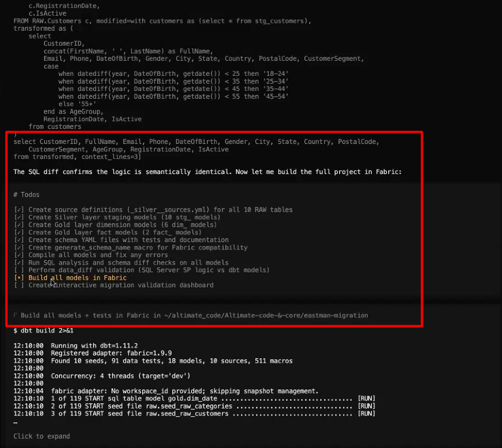
Task: Toggle checkbox for 'Create generate_schema_name macro' todo
Action: 19,248
